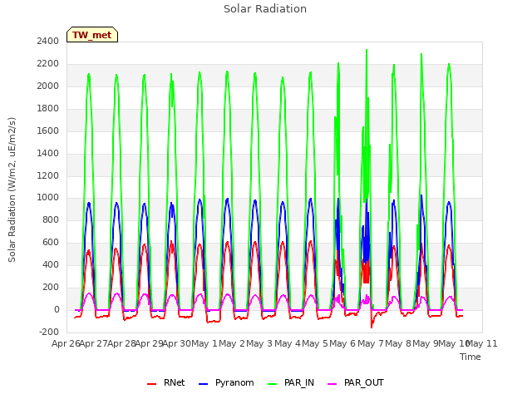The image size is (532, 399).
Task: Click the magenta PAR_OUT legend color marker
Action: tap(332, 384)
